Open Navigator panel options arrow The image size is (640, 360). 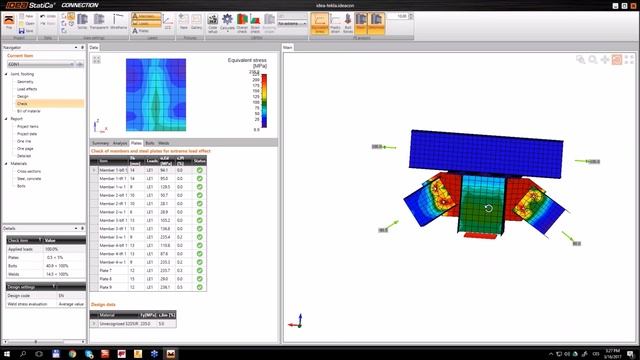[x=76, y=48]
